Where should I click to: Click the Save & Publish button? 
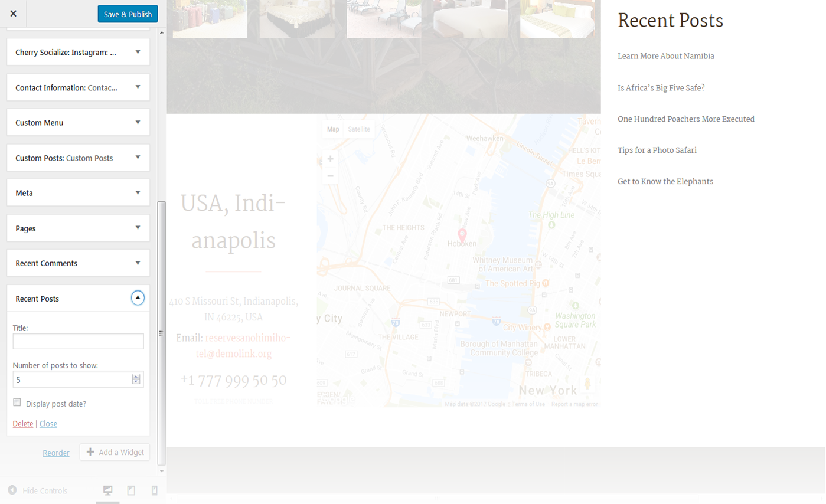tap(128, 14)
